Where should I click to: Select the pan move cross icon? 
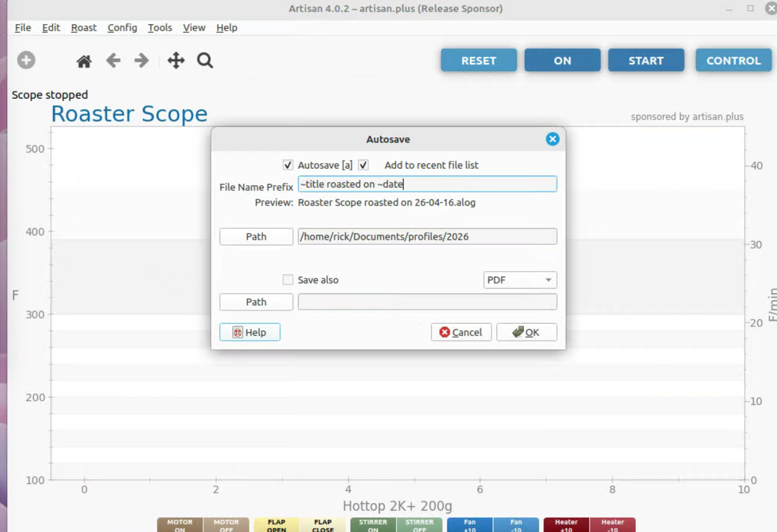coord(176,61)
